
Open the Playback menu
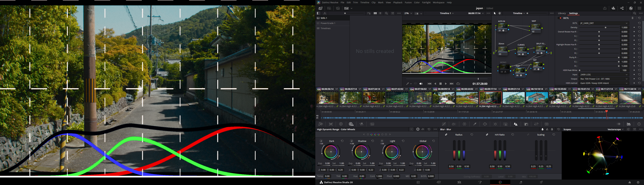(398, 3)
